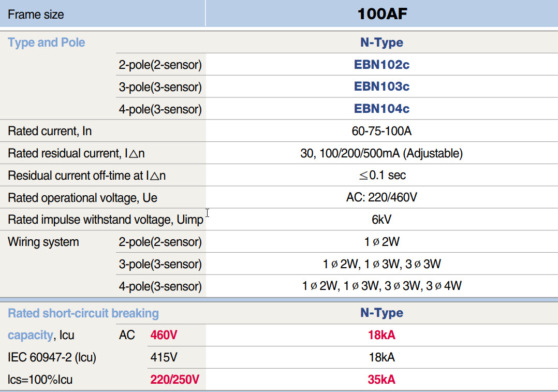The image size is (558, 392).
Task: Select the AC: 220/460V operational voltage
Action: [x=381, y=197]
